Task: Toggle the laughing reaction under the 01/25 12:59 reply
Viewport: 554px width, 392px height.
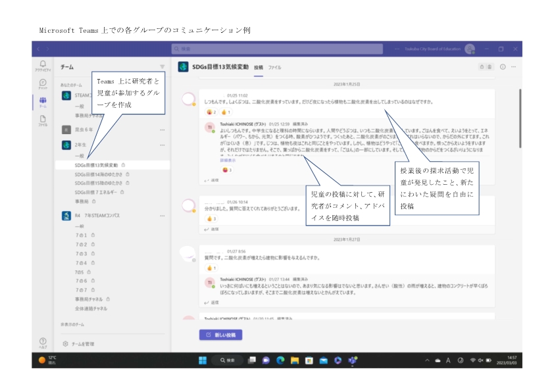Action: click(x=227, y=170)
